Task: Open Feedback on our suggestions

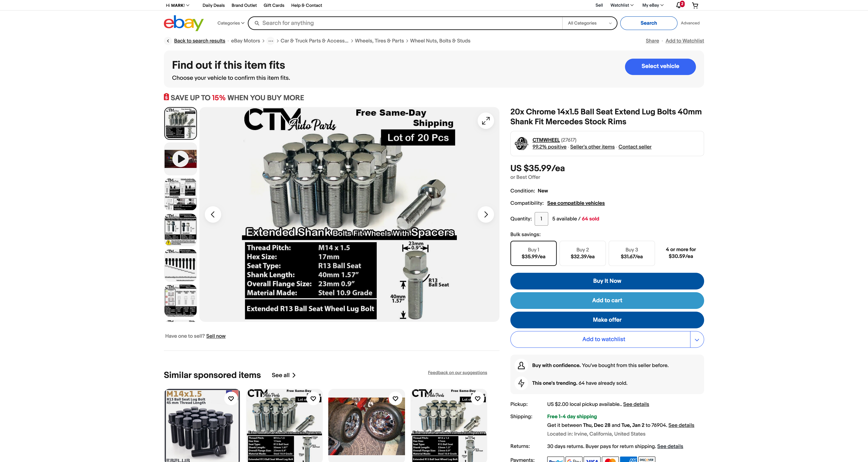Action: 457,372
